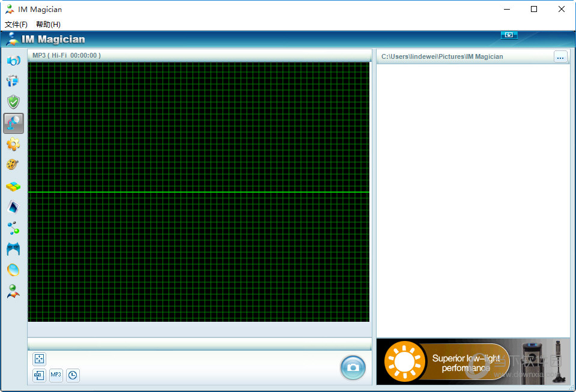Open the 帮助(H) menu
576x392 pixels.
click(48, 24)
